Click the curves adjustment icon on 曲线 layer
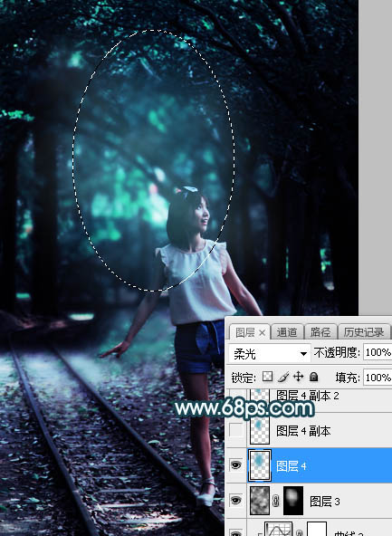 (278, 529)
